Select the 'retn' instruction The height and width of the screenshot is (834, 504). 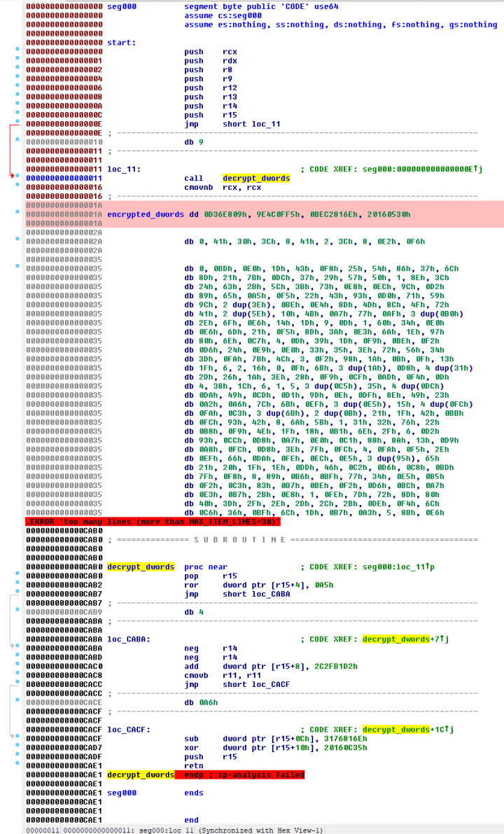coord(194,766)
